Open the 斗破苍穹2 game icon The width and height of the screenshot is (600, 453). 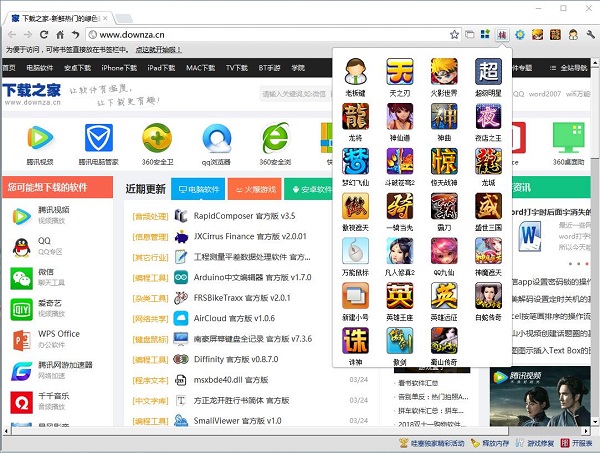coord(399,161)
